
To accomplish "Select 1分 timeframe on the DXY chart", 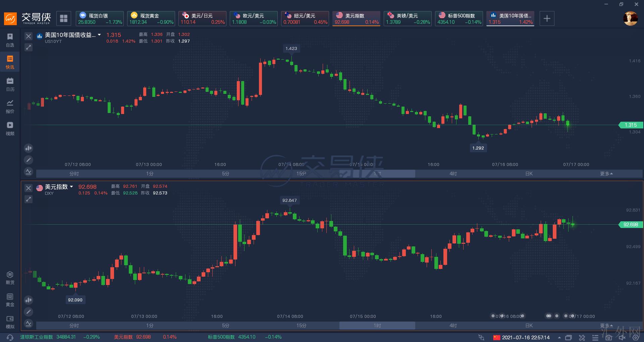I will pyautogui.click(x=150, y=326).
